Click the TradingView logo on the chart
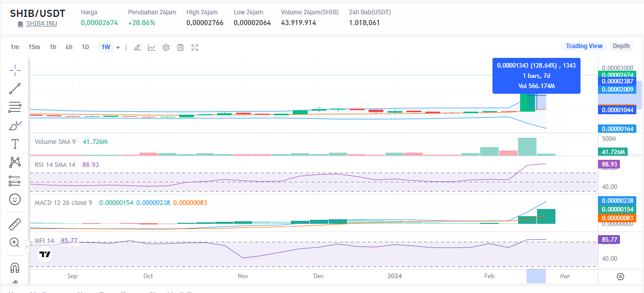 45,254
